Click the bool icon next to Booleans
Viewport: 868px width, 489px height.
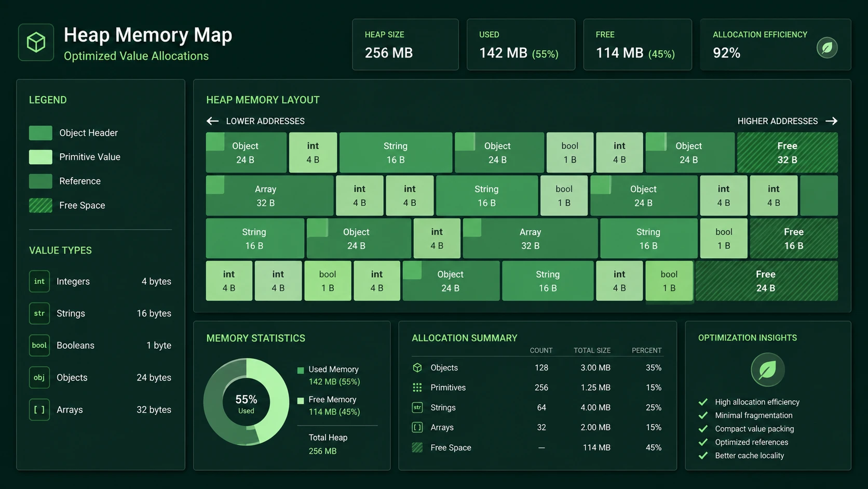[x=39, y=346]
